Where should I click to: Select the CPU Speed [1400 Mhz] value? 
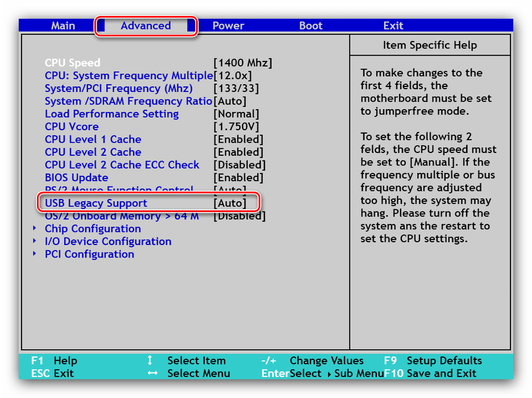(x=243, y=63)
